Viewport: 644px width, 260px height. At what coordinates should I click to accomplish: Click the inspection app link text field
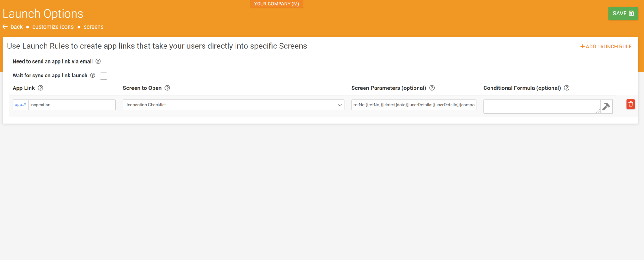coord(72,105)
